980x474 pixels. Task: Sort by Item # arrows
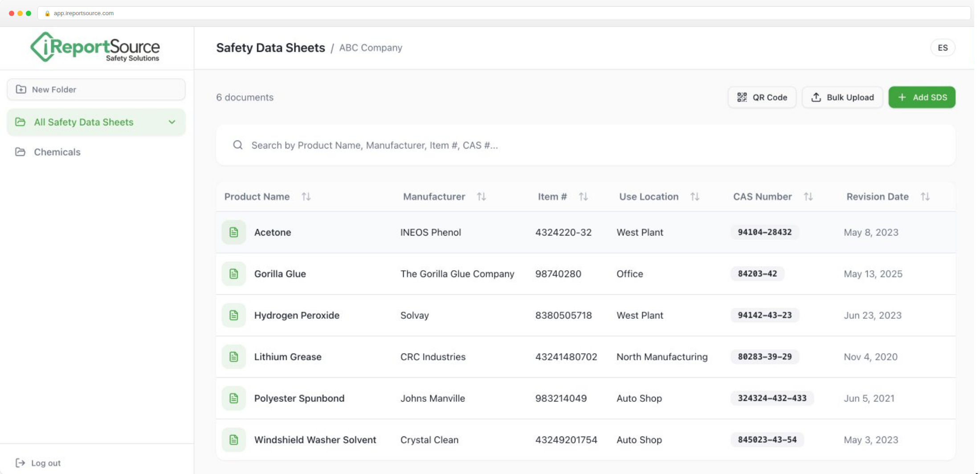[583, 196]
